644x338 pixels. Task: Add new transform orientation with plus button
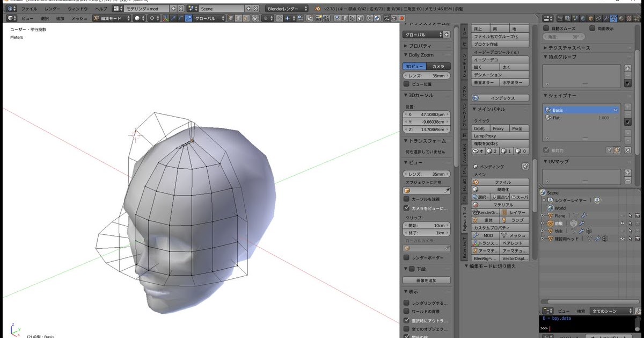[447, 35]
